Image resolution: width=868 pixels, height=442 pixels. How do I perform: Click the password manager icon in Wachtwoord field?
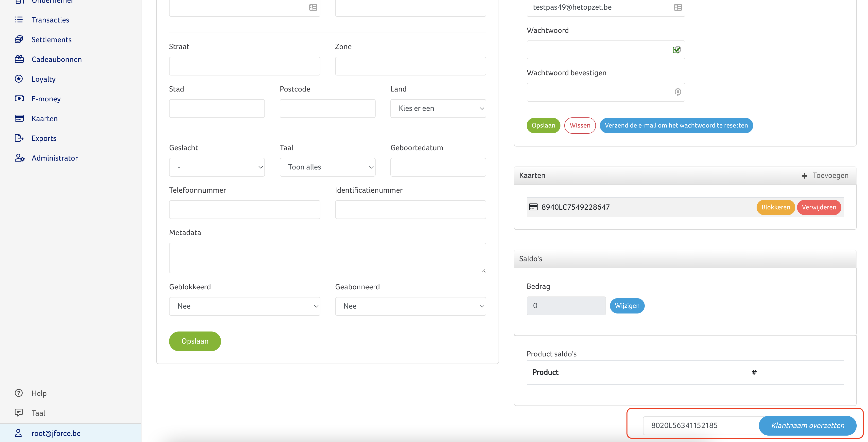click(x=677, y=50)
